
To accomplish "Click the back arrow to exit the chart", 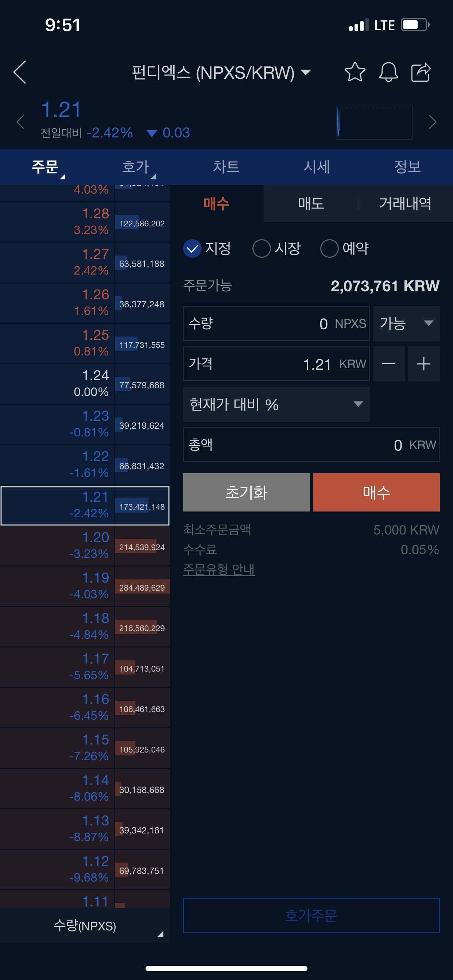I will tap(20, 72).
